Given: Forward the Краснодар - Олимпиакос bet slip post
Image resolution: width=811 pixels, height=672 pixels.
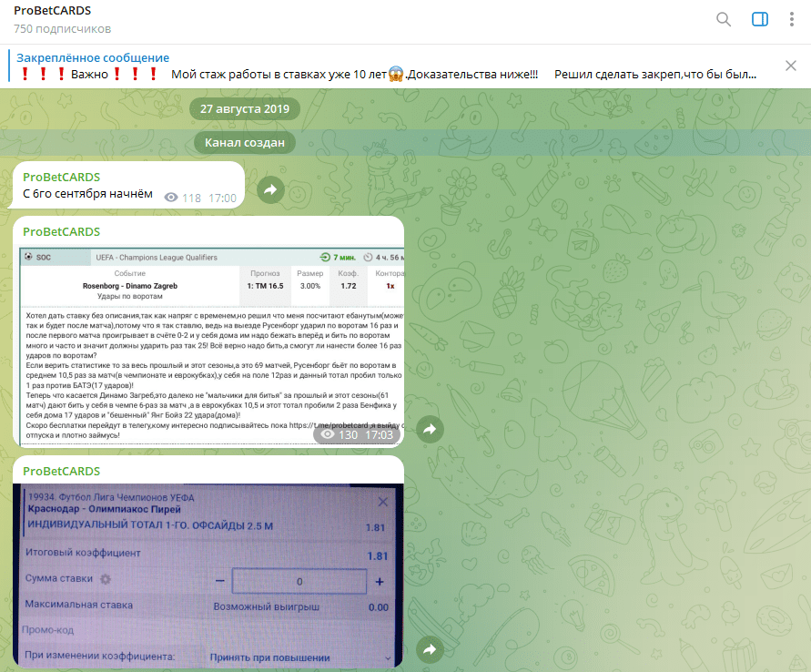Looking at the screenshot, I should point(430,648).
